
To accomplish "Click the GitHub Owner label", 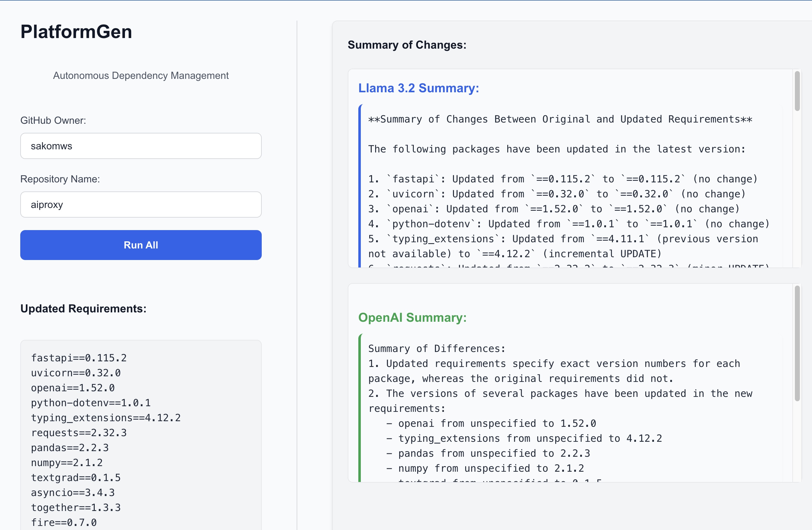I will tap(53, 120).
